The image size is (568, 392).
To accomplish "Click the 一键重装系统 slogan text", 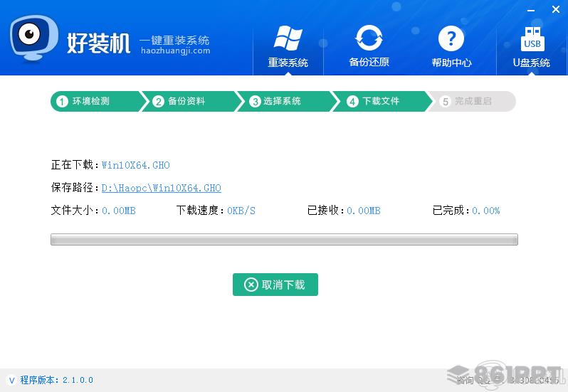I will (174, 39).
